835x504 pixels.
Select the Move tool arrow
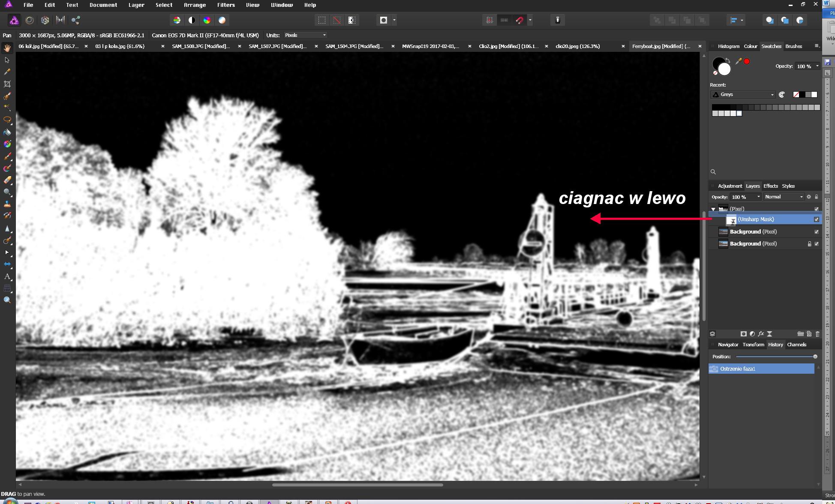tap(7, 60)
